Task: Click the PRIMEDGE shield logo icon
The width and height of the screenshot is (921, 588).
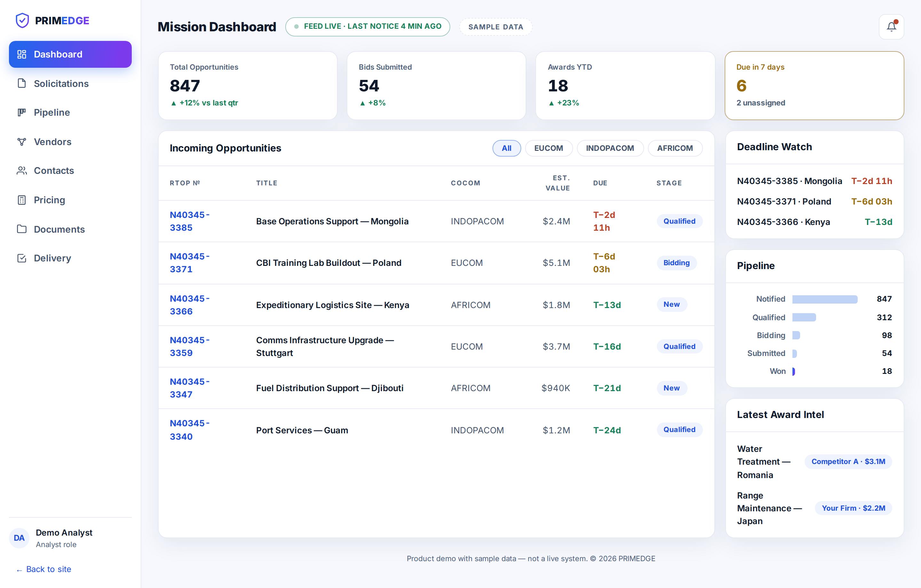Action: (x=22, y=21)
